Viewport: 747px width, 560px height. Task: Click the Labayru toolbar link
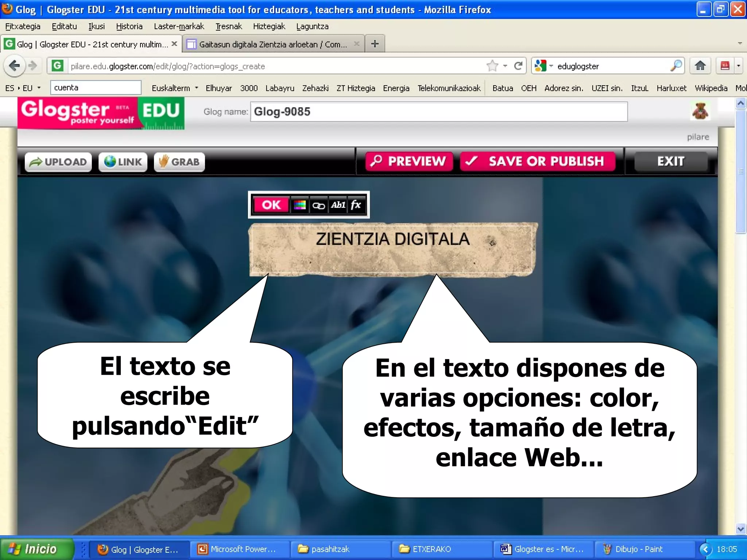click(280, 88)
